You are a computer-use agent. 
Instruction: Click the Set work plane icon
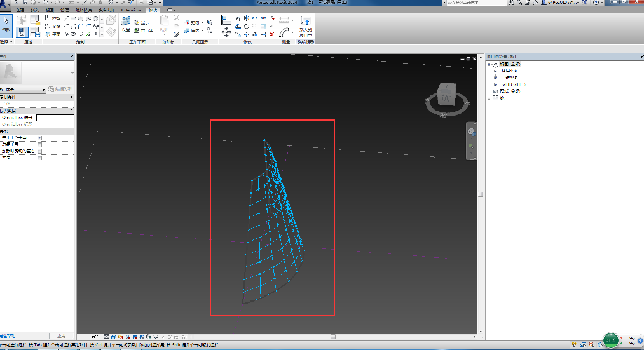click(125, 20)
